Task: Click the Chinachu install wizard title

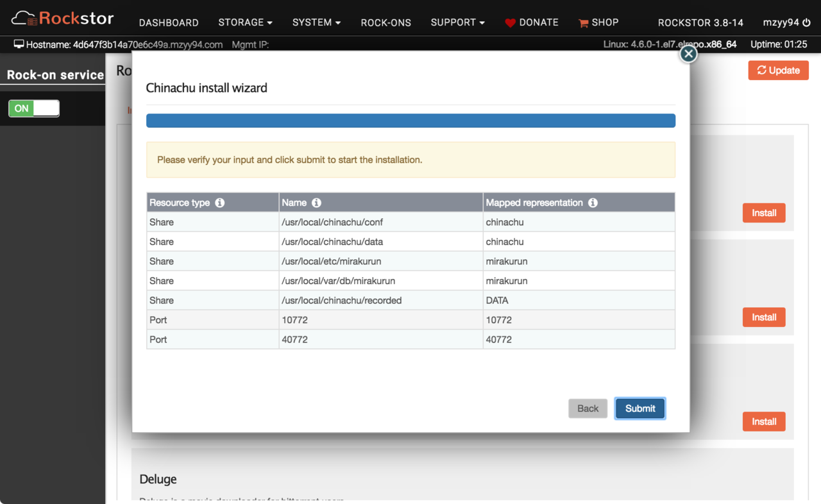Action: click(207, 88)
